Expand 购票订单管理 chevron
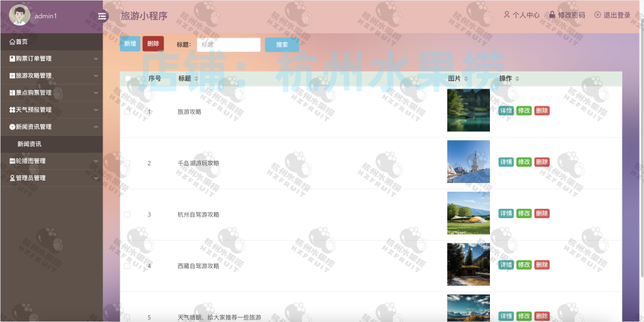This screenshot has width=644, height=322. point(96,58)
